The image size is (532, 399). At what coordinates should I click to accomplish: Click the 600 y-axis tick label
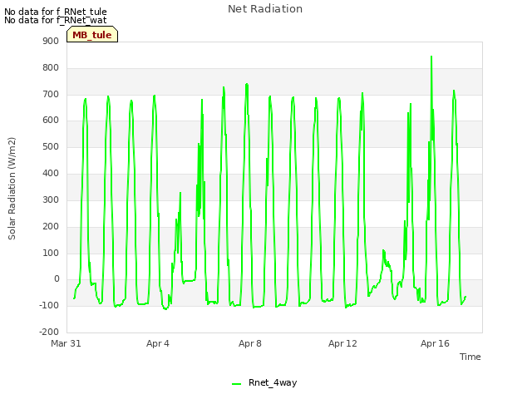click(51, 120)
